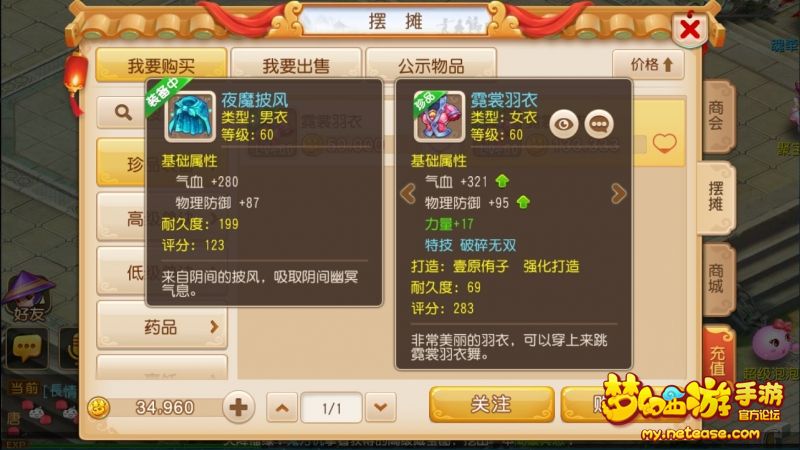Image resolution: width=800 pixels, height=450 pixels.
Task: Show the next item with the right arrow
Action: [618, 194]
